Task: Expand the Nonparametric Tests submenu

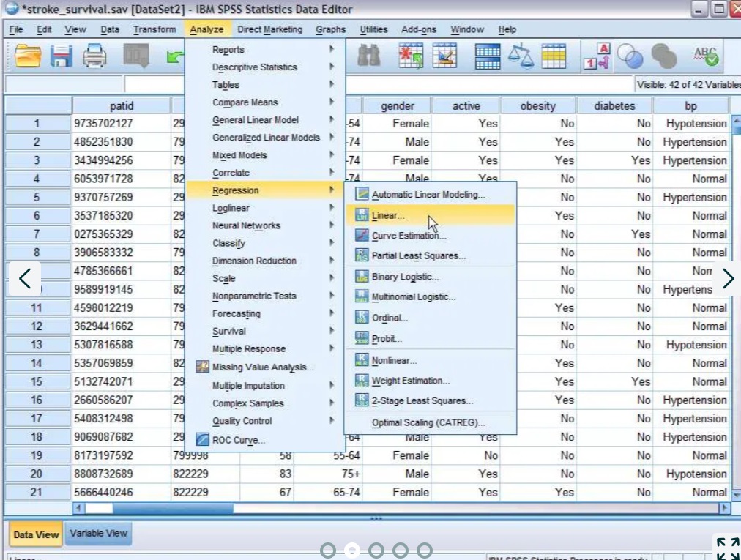Action: click(254, 296)
